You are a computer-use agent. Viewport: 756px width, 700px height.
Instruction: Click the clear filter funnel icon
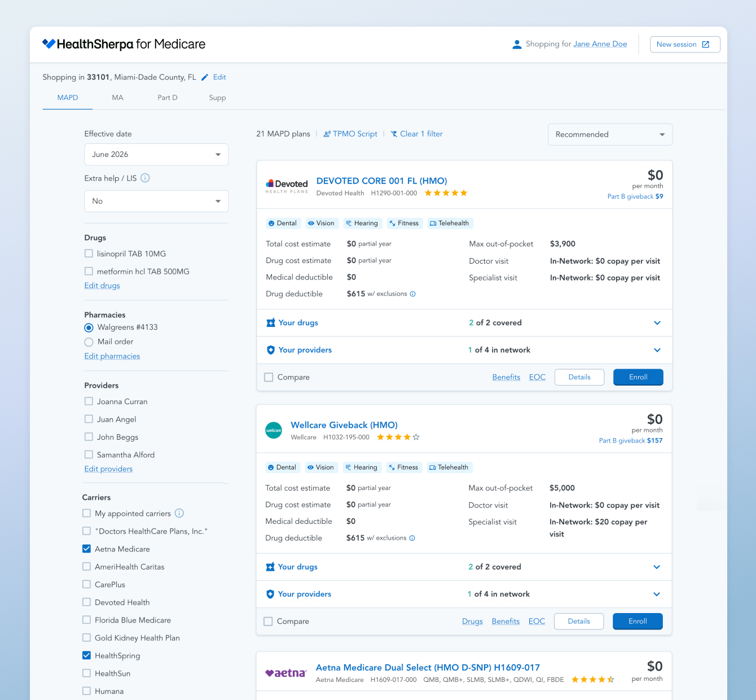[394, 134]
